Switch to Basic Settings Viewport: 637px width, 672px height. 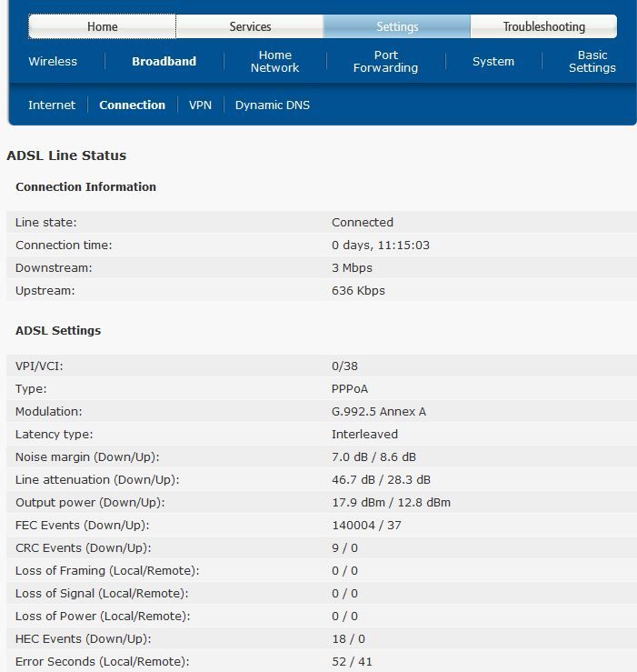[592, 62]
